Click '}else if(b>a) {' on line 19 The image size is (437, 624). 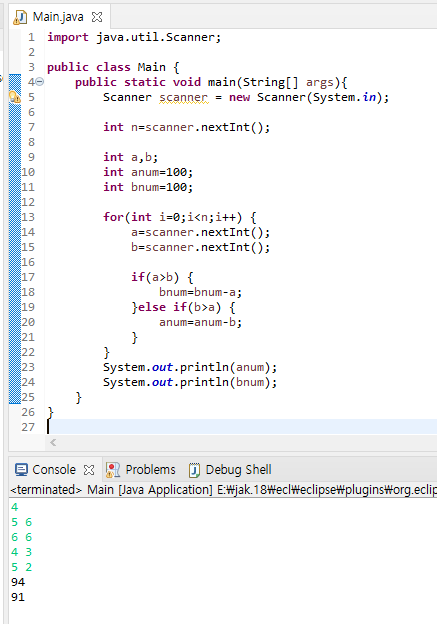(x=183, y=307)
